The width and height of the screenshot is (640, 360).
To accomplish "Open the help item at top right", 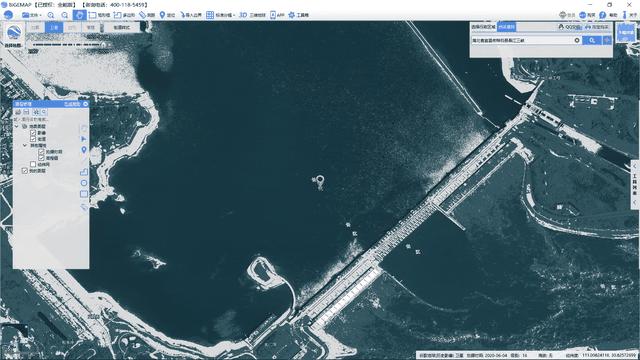I will [608, 15].
